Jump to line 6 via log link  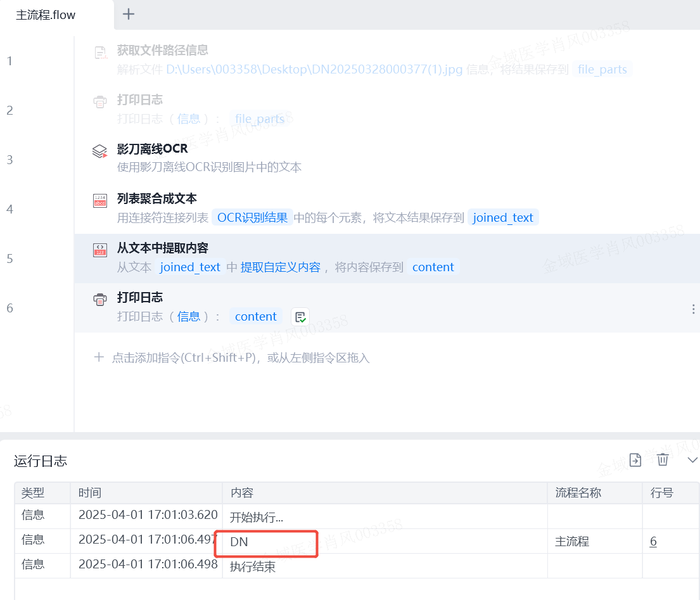[653, 542]
